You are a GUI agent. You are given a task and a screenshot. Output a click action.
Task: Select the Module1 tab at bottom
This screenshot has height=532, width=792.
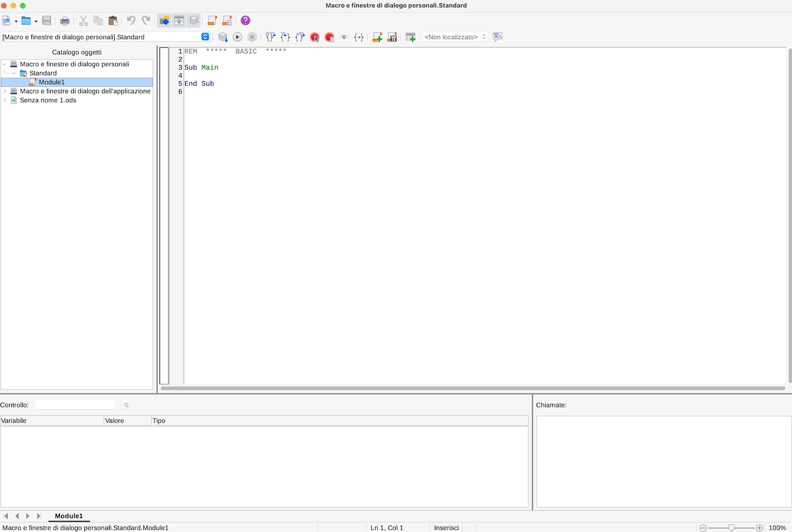[x=69, y=516]
